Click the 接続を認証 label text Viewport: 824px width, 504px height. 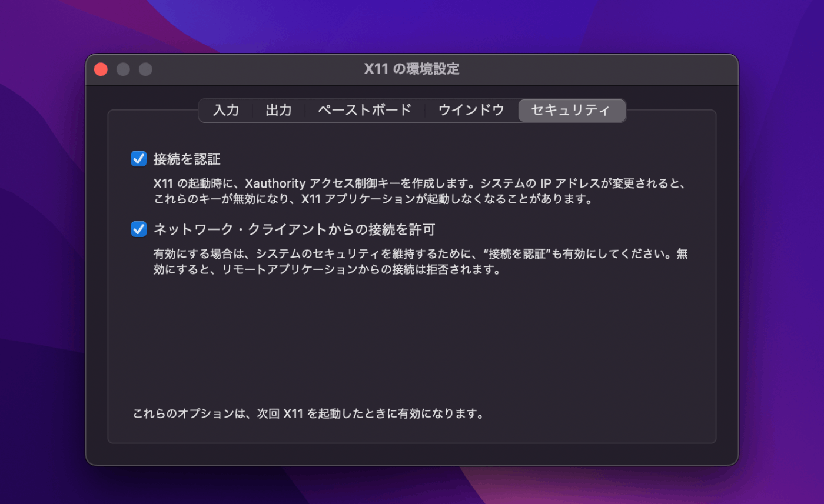click(187, 159)
